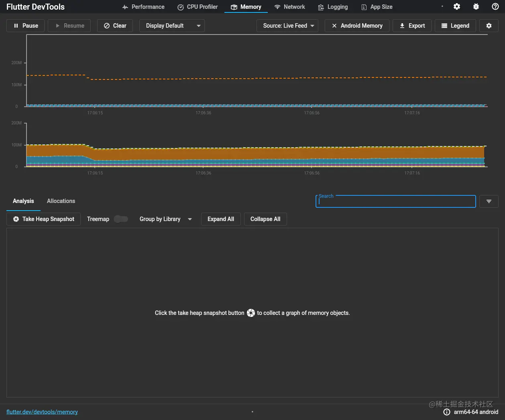This screenshot has height=420, width=505.
Task: Click the filter icon beside Search field
Action: [x=489, y=201]
